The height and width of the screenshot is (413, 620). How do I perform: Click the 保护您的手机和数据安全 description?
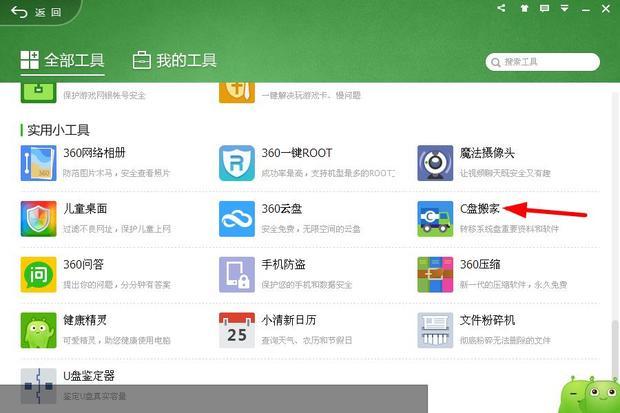click(x=307, y=285)
